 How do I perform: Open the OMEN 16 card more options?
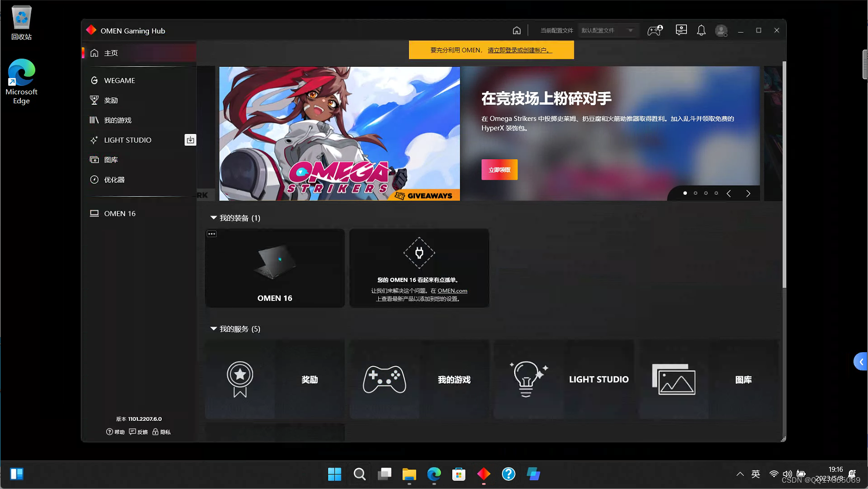click(x=212, y=234)
